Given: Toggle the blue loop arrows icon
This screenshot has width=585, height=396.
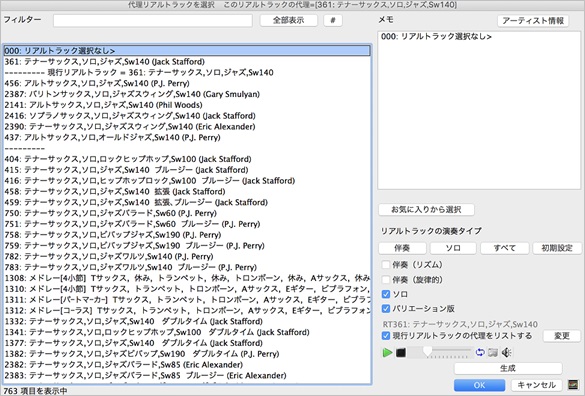Looking at the screenshot, I should 480,352.
